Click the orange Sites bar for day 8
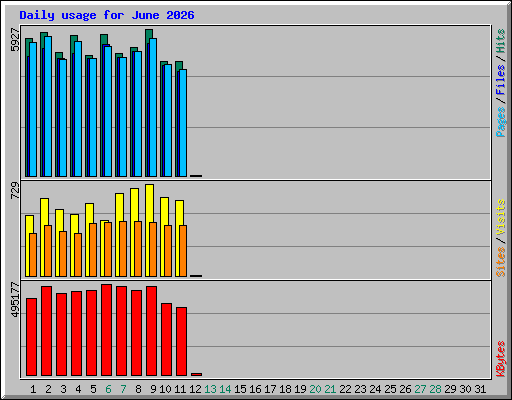 pyautogui.click(x=138, y=249)
